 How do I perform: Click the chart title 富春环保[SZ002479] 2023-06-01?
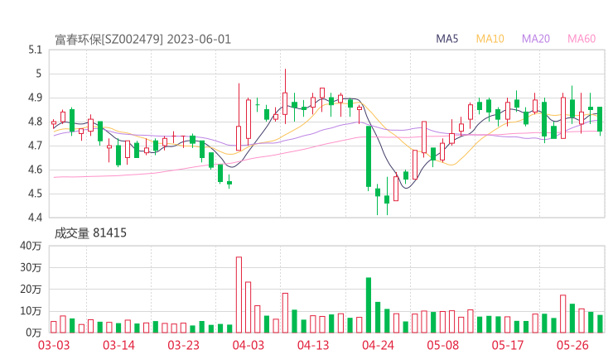tap(142, 40)
